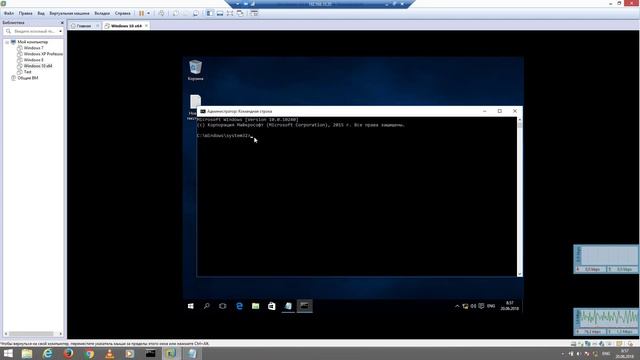Minimize the command prompt window
640x360 pixels.
pyautogui.click(x=484, y=111)
